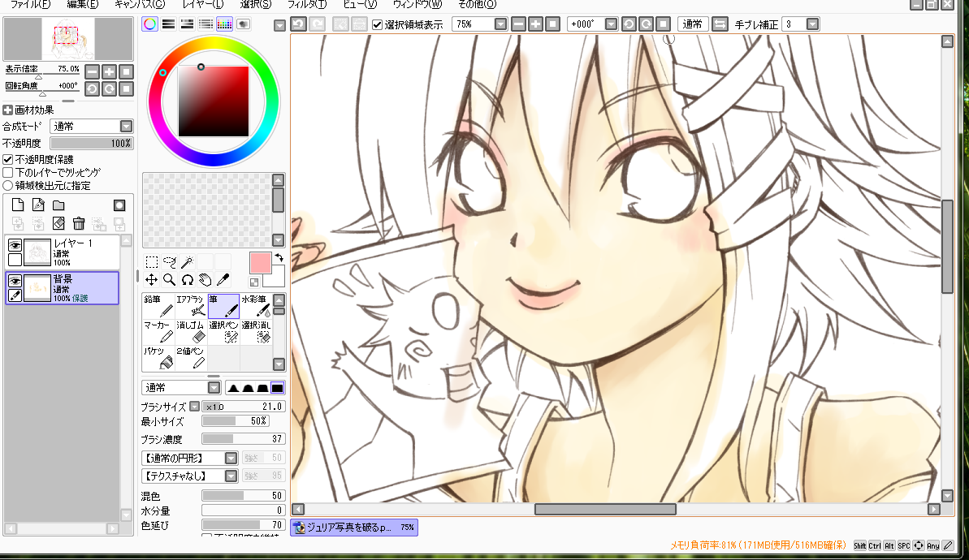969x560 pixels.
Task: Select the 鉛筆 (Pencil) tool
Action: pos(158,306)
